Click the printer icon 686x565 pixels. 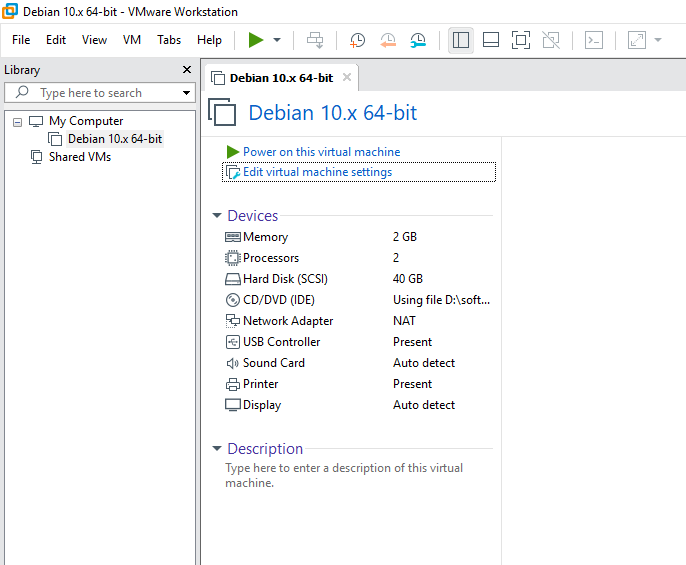[233, 384]
